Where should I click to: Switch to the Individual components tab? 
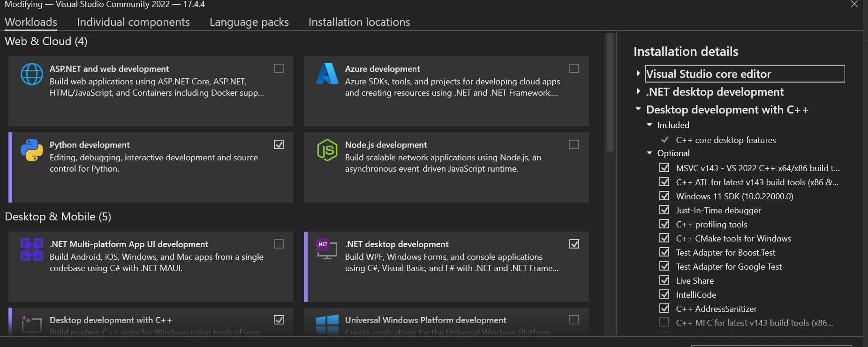133,22
